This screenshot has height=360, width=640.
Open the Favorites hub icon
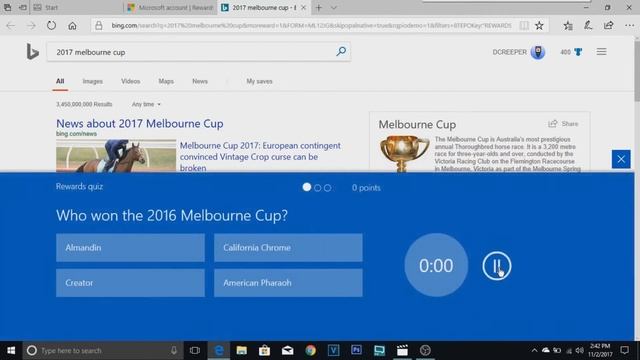point(568,26)
